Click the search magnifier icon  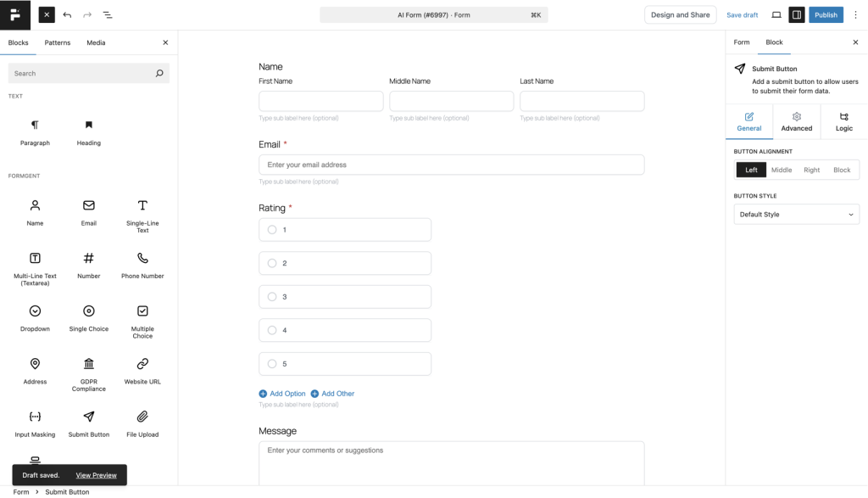click(x=159, y=73)
